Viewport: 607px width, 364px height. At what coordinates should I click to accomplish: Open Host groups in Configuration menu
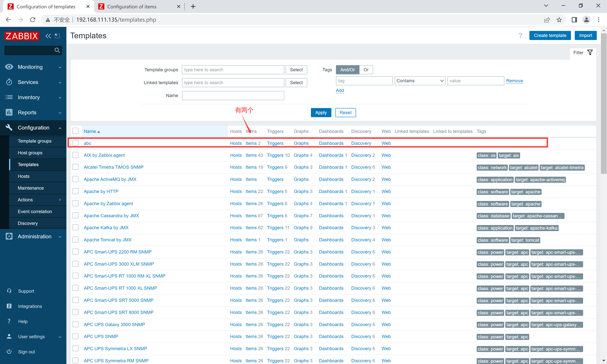(x=30, y=153)
